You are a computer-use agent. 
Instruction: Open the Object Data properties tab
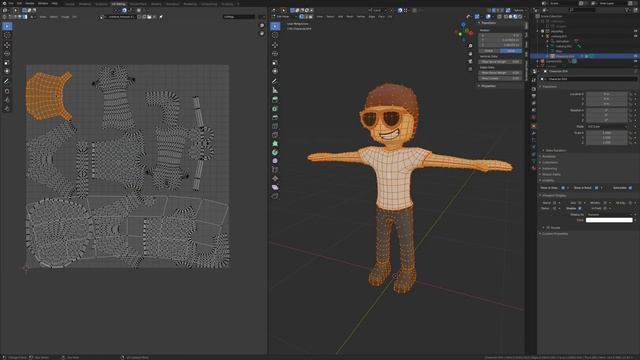coord(534,161)
